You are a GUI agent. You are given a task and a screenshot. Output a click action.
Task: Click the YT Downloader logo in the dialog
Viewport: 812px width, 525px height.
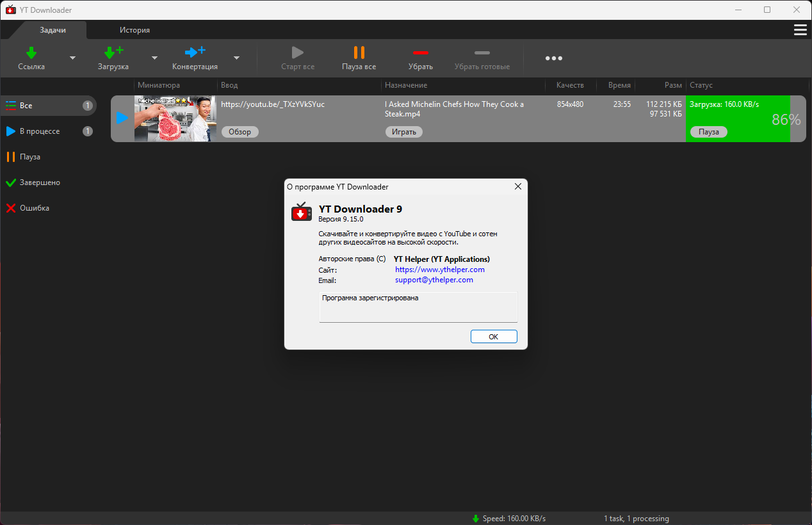click(302, 212)
